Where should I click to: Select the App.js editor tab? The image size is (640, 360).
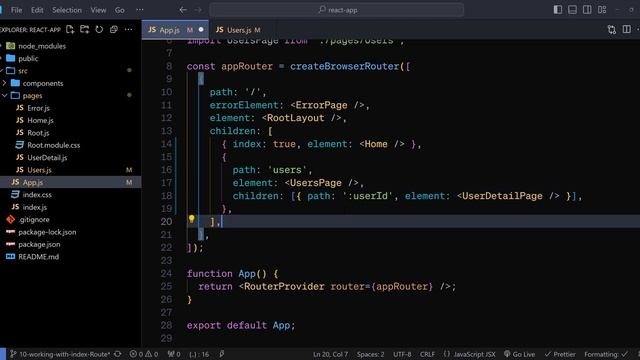click(x=169, y=30)
